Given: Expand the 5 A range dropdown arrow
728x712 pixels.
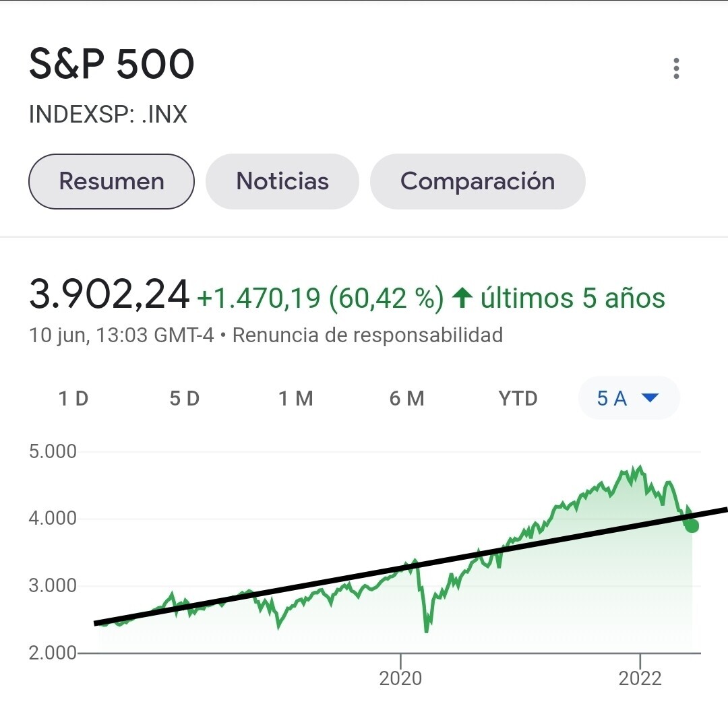Looking at the screenshot, I should click(x=649, y=398).
